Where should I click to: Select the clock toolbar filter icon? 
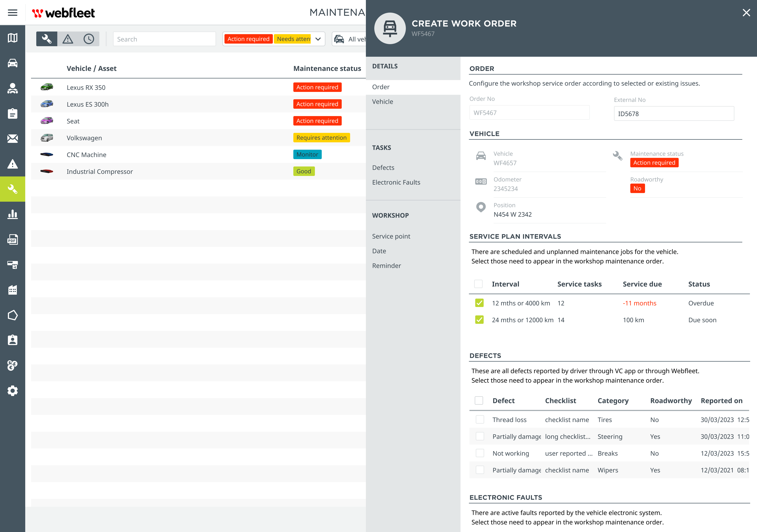coord(89,39)
